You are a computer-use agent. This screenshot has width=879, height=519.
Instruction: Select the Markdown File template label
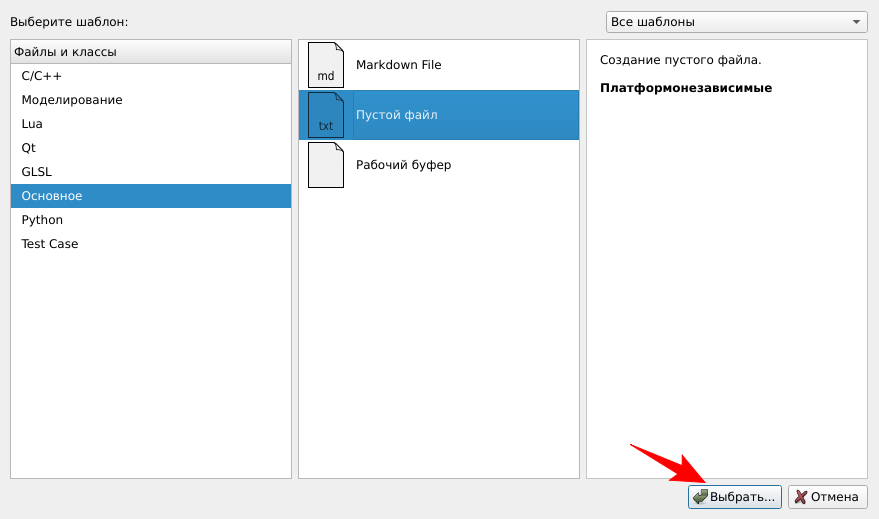tap(398, 65)
